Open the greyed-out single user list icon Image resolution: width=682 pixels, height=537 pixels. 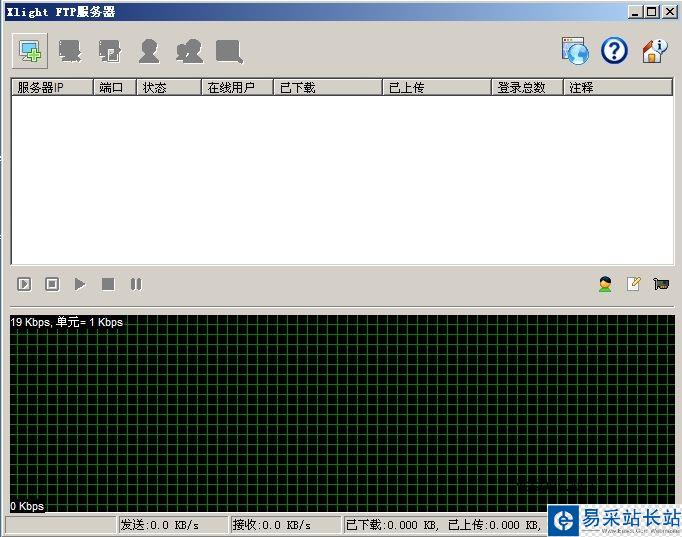149,51
